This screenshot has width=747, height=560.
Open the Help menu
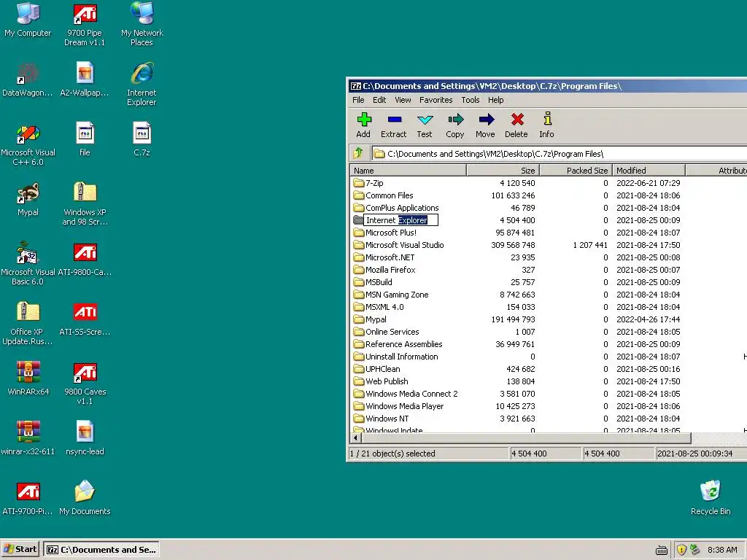point(495,100)
